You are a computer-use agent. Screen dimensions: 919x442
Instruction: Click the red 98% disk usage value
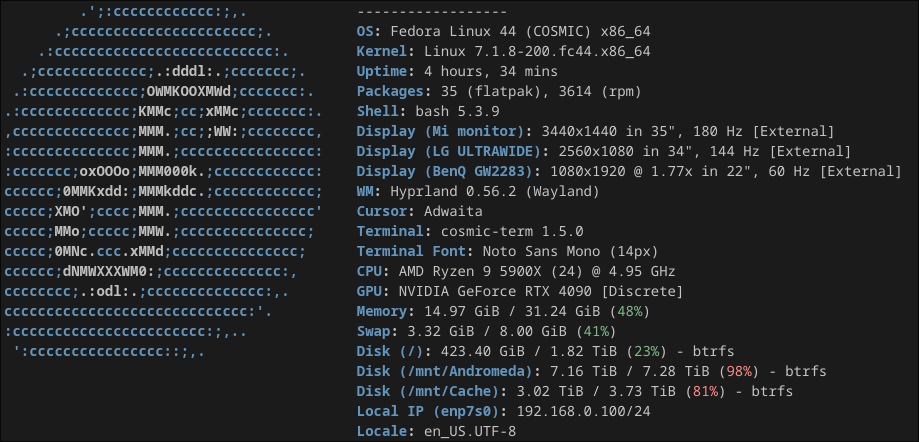[x=738, y=371]
